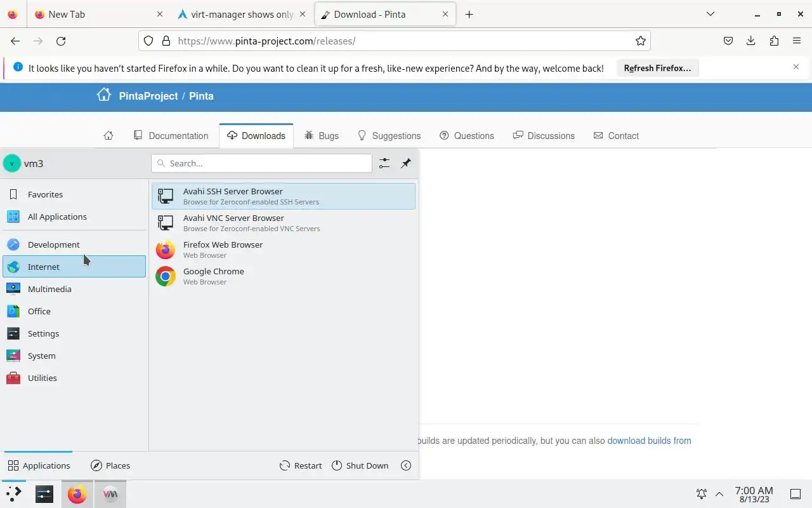Expand the hidden system tray icons

[719, 493]
